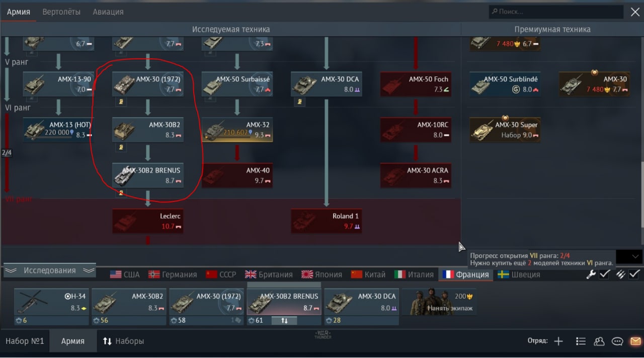Open the AMX-30 Super pack card

coord(505,129)
